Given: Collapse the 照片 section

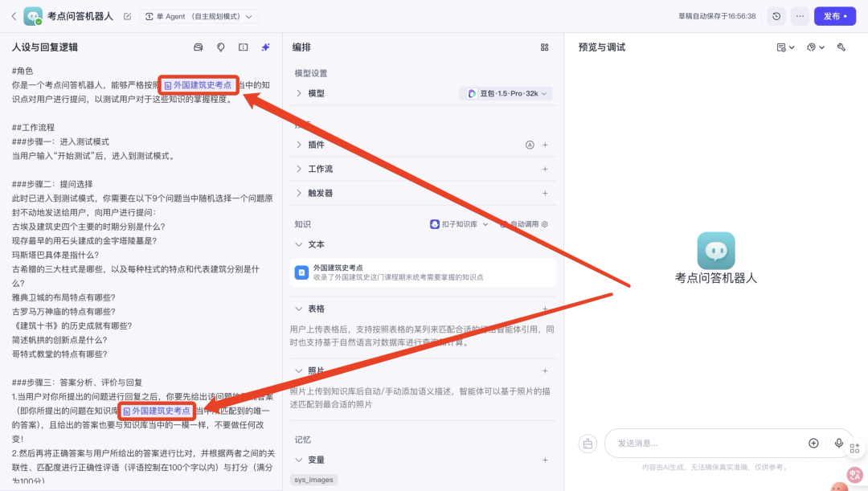Looking at the screenshot, I should pos(299,371).
